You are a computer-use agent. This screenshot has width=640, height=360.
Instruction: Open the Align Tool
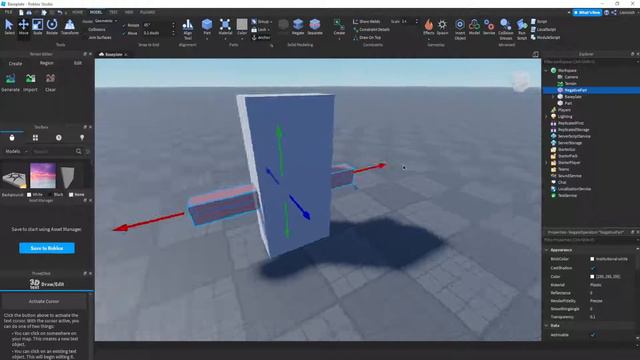188,29
